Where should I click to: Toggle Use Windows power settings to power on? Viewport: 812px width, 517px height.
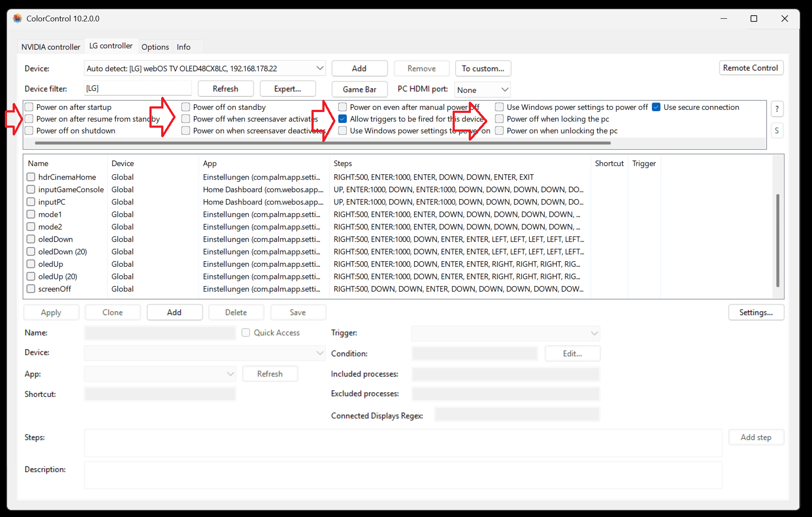(x=343, y=130)
